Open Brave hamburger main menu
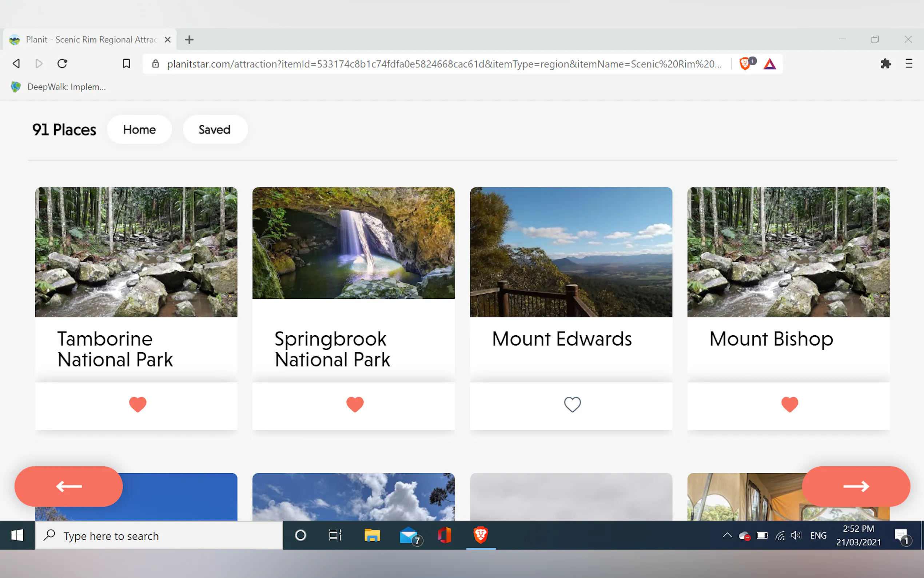The width and height of the screenshot is (924, 578). pos(909,63)
